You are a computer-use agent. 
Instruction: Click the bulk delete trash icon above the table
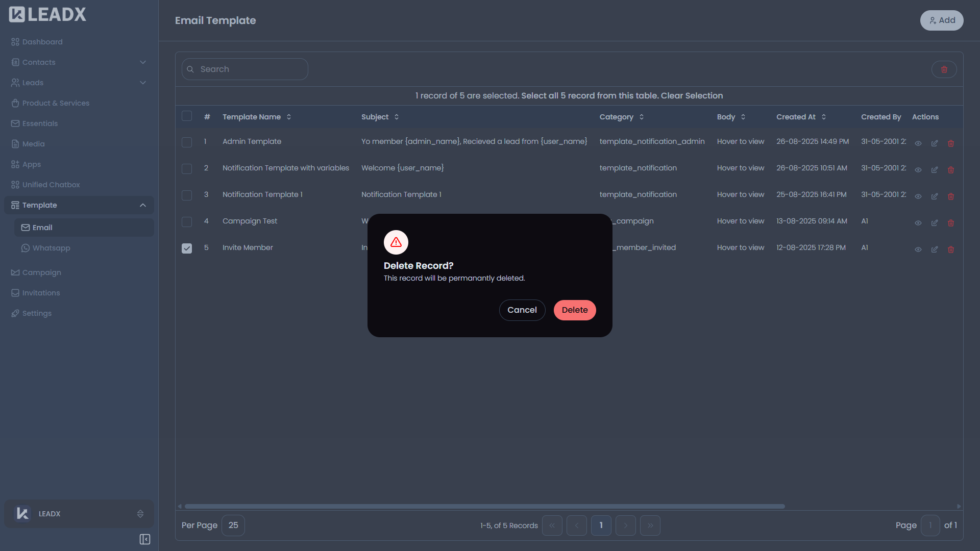[943, 69]
